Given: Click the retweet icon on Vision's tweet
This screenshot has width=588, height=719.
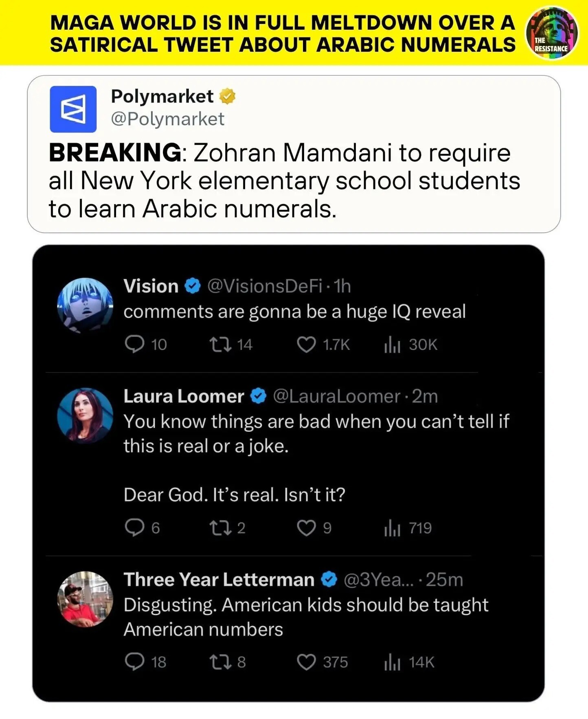Looking at the screenshot, I should [220, 344].
